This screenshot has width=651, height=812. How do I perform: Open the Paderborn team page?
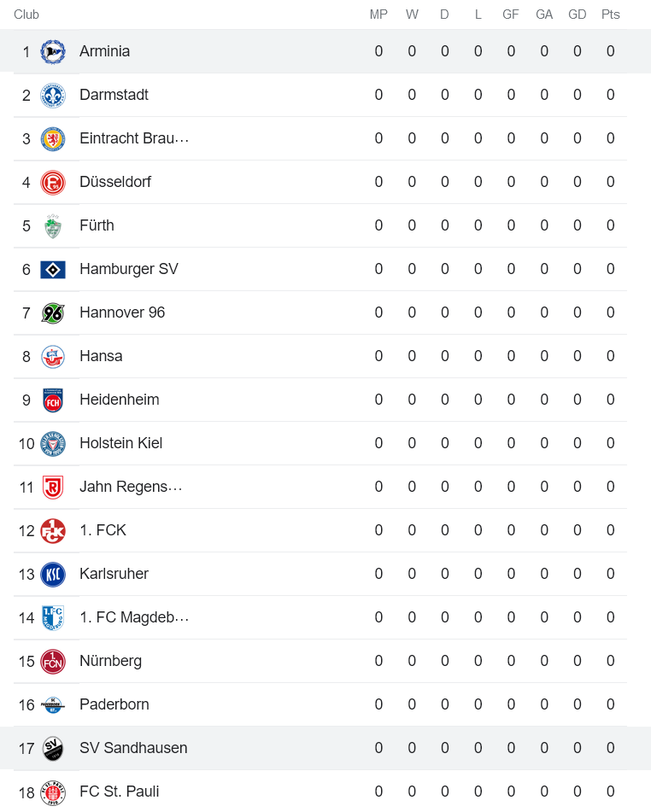click(x=114, y=704)
